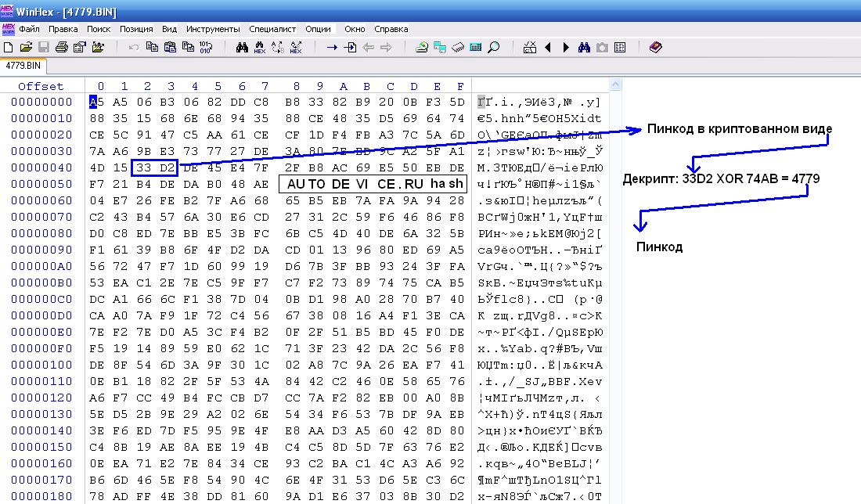Viewport: 861px width, 504px height.
Task: Open the Окно menu
Action: 355,29
